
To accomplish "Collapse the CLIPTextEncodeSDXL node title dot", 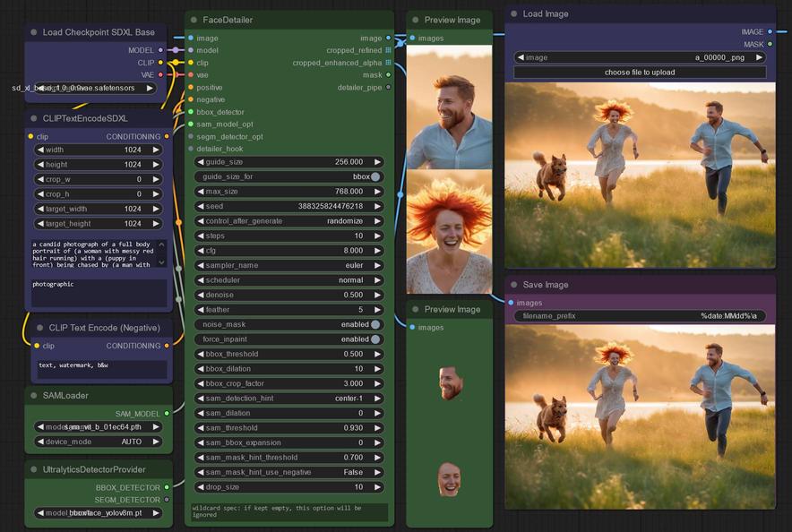I will pyautogui.click(x=34, y=118).
